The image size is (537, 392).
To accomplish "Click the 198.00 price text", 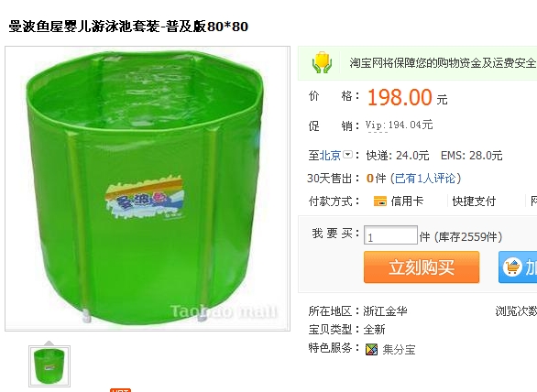I will (400, 98).
